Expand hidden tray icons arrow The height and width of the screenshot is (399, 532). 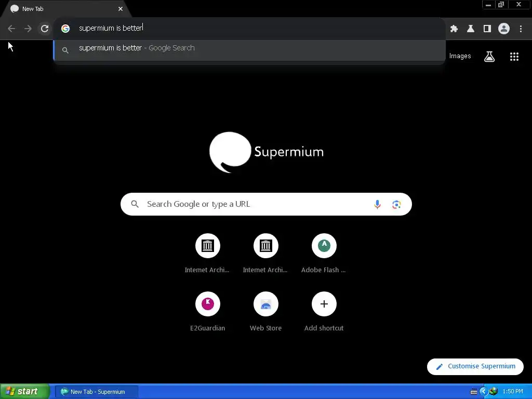coord(484,392)
